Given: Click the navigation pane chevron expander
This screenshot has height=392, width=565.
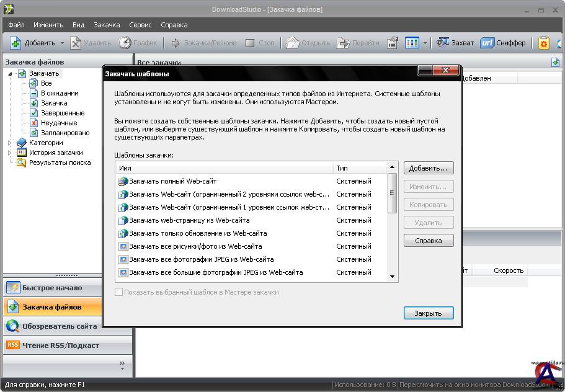Looking at the screenshot, I should coord(122,365).
